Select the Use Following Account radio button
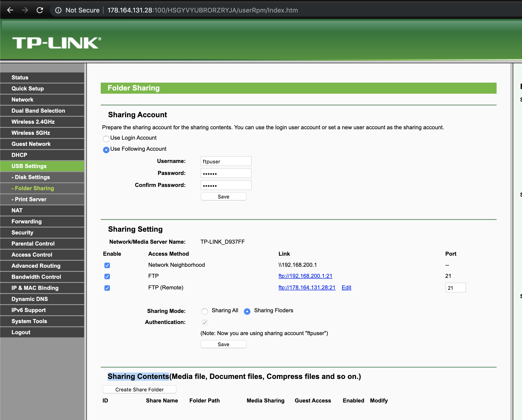522x420 pixels. (x=106, y=150)
